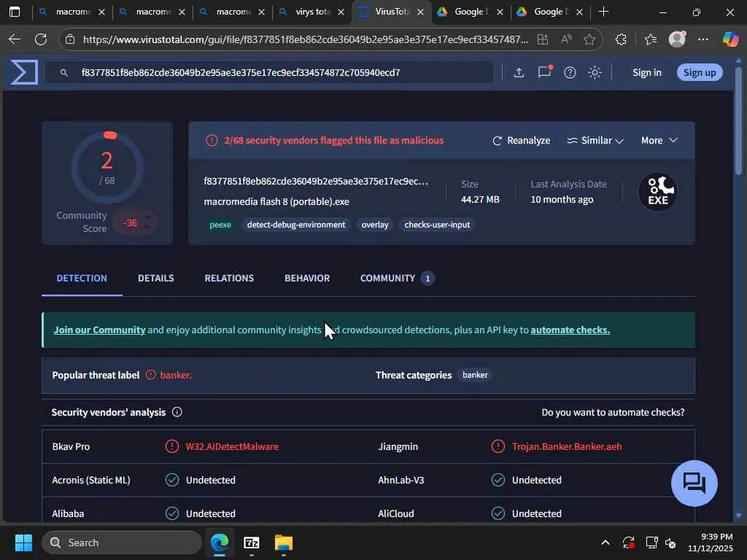Screen dimensions: 747x560
Task: Click the Read aloud icon in address bar
Action: pos(566,39)
